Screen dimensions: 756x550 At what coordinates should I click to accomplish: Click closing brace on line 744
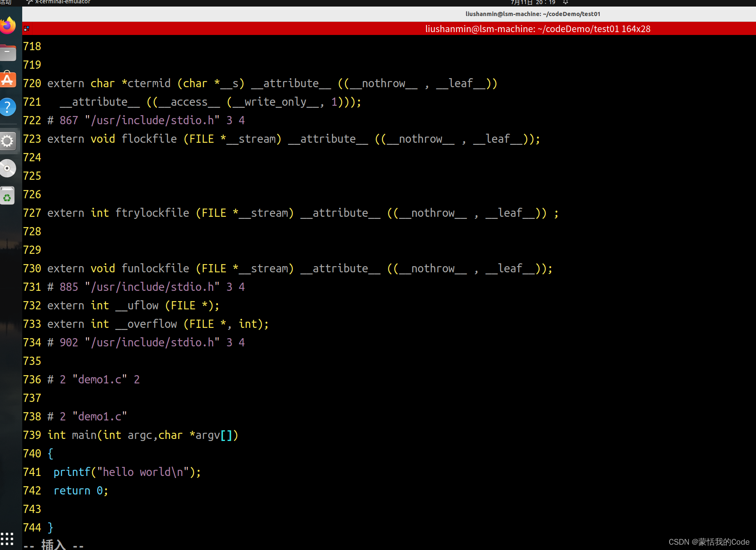point(51,528)
